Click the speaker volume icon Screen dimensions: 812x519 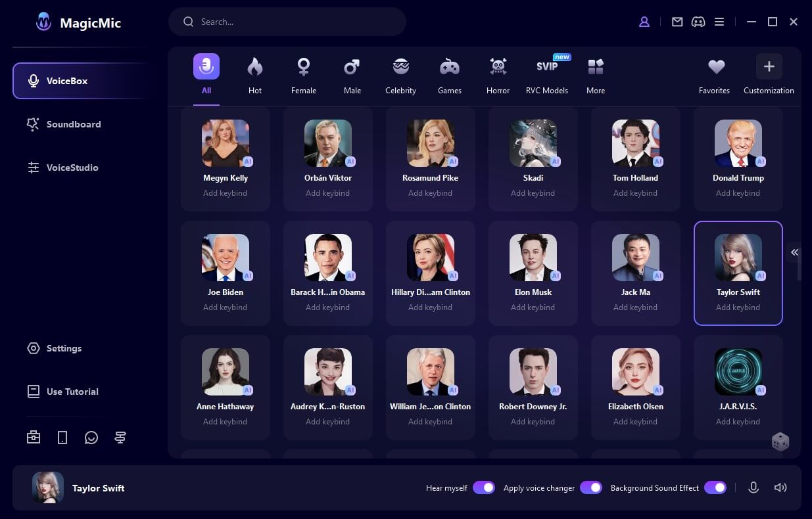[780, 487]
